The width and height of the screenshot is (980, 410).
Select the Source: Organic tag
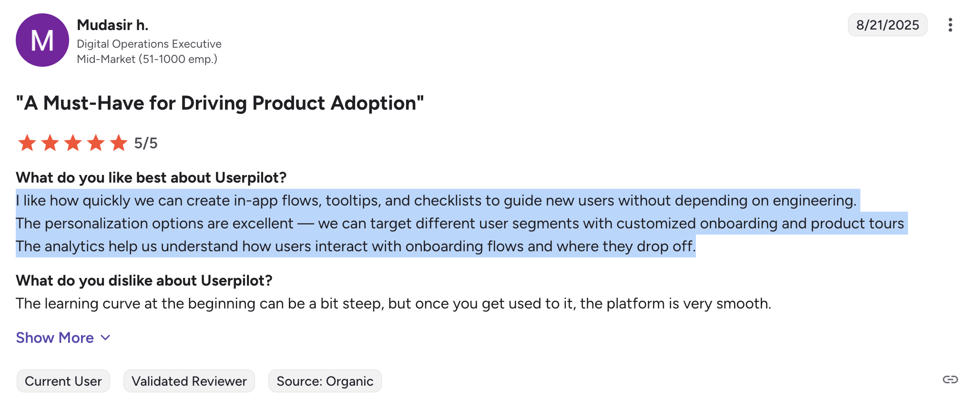tap(325, 381)
